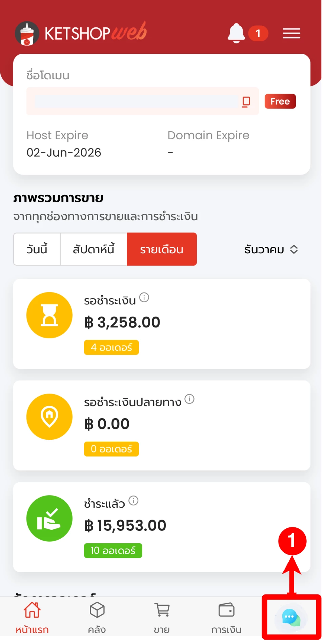Select the today sales filter
326x644 pixels.
(37, 249)
